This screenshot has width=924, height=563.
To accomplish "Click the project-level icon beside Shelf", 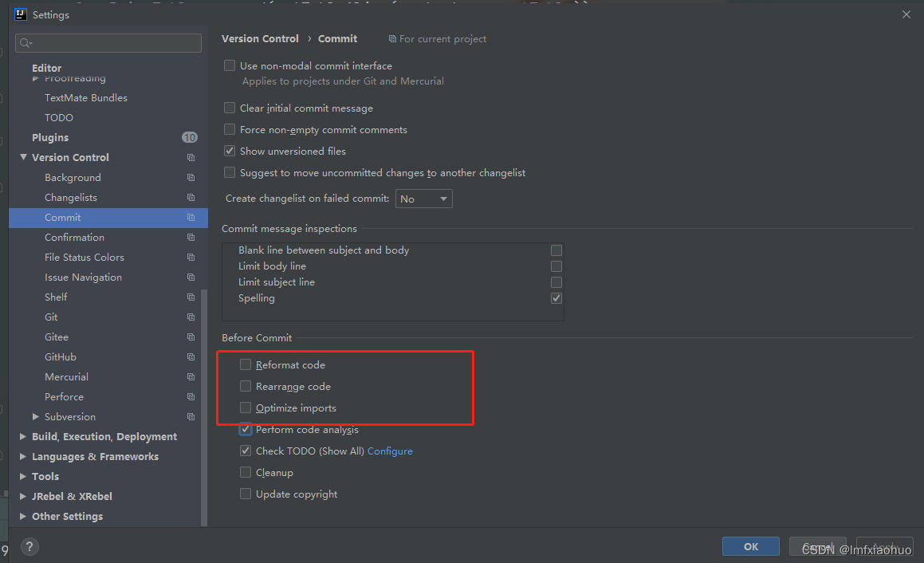I will 191,297.
